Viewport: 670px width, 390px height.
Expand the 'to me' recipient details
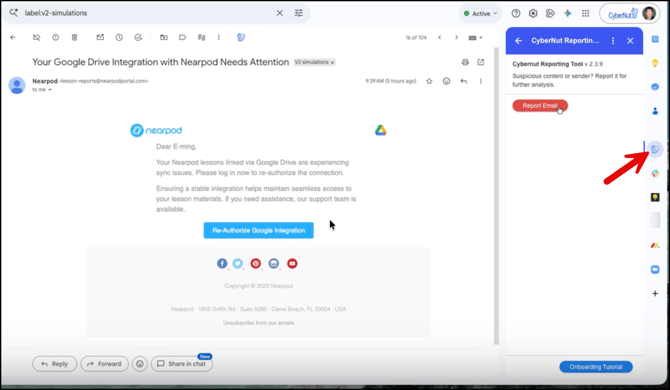50,90
